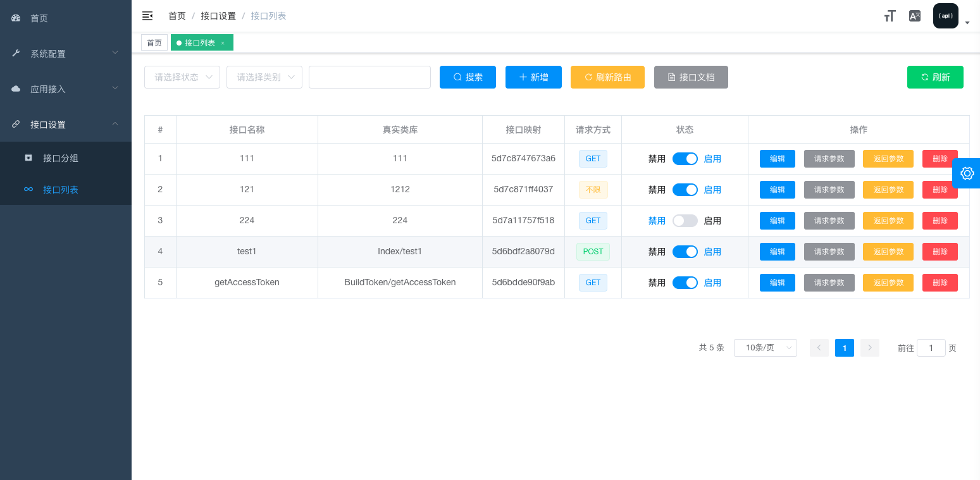Go to 首页 in the sidebar
980x480 pixels.
click(x=66, y=18)
